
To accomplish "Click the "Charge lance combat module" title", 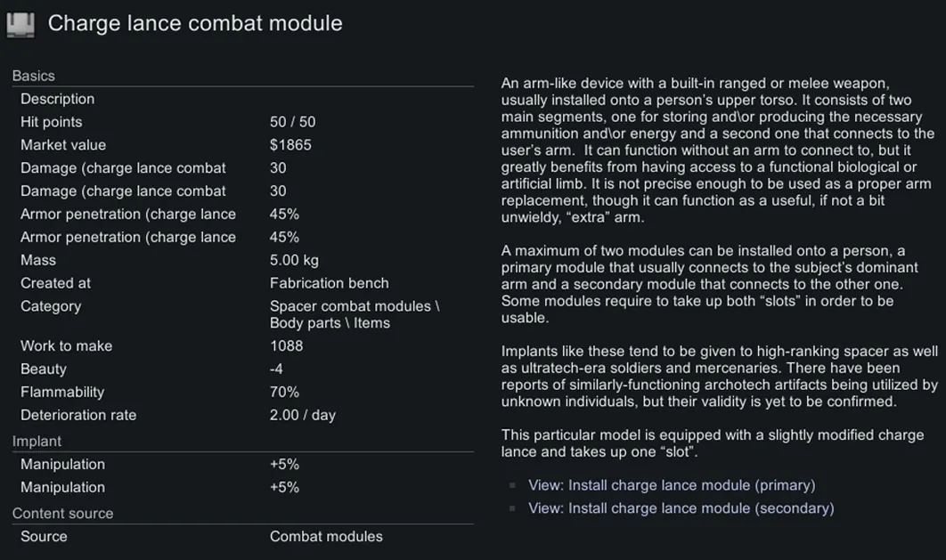I will (194, 24).
